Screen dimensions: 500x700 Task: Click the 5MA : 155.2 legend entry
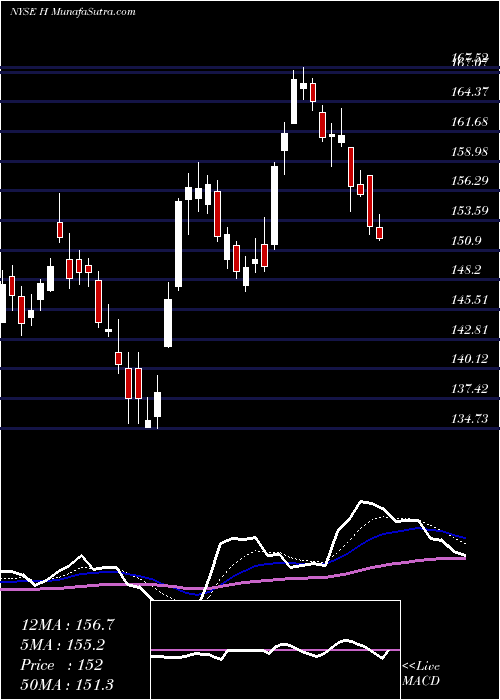tap(65, 645)
